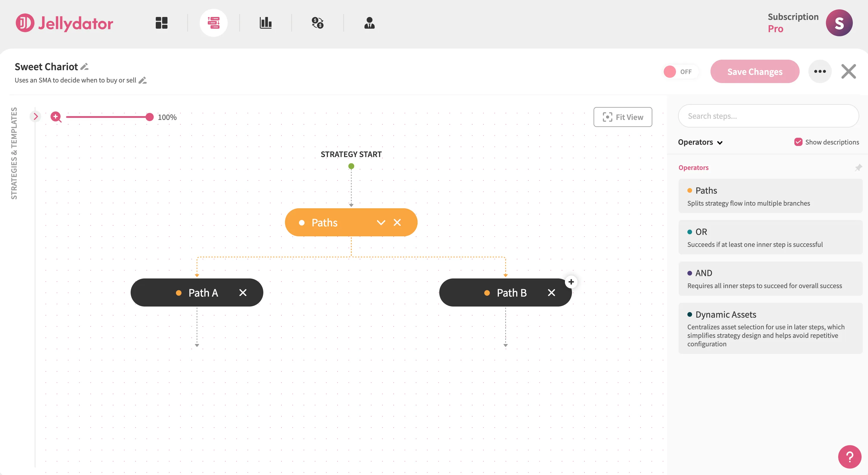Viewport: 868px width, 475px height.
Task: Click the Fit View button
Action: [x=623, y=117]
